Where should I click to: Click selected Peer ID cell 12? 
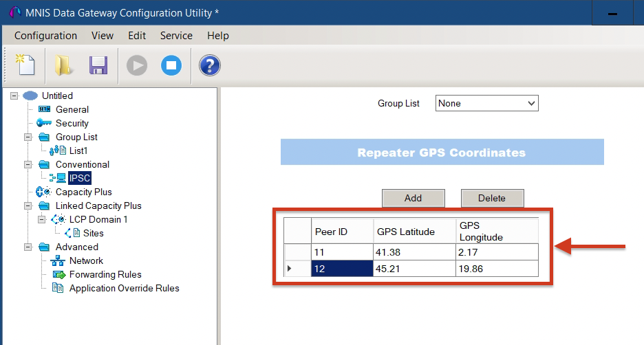point(342,269)
